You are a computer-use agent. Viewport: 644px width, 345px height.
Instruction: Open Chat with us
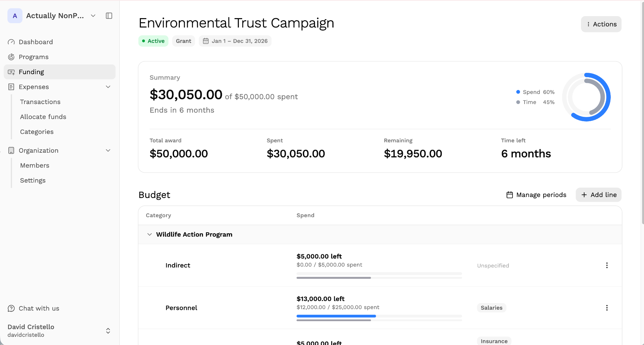[x=39, y=308]
